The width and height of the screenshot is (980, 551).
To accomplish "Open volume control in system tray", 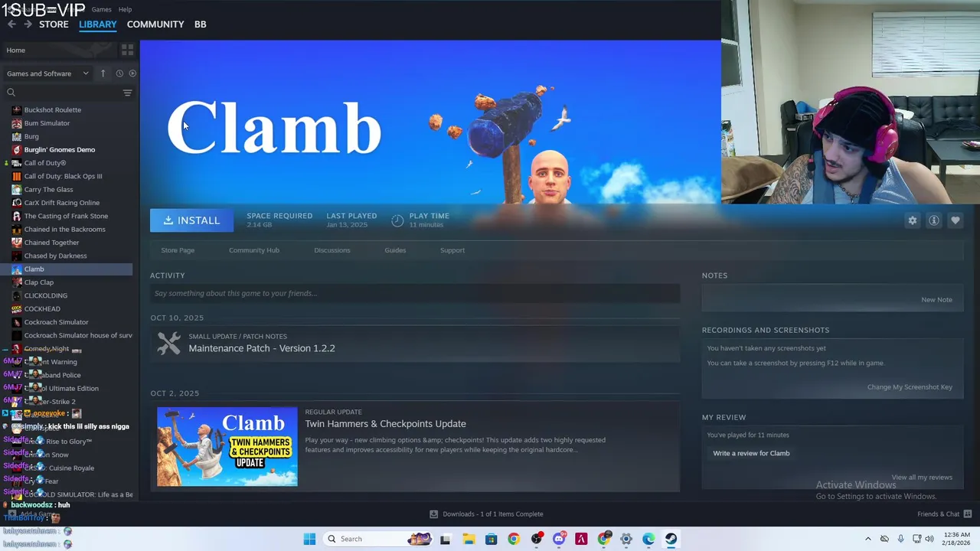I will tap(930, 539).
